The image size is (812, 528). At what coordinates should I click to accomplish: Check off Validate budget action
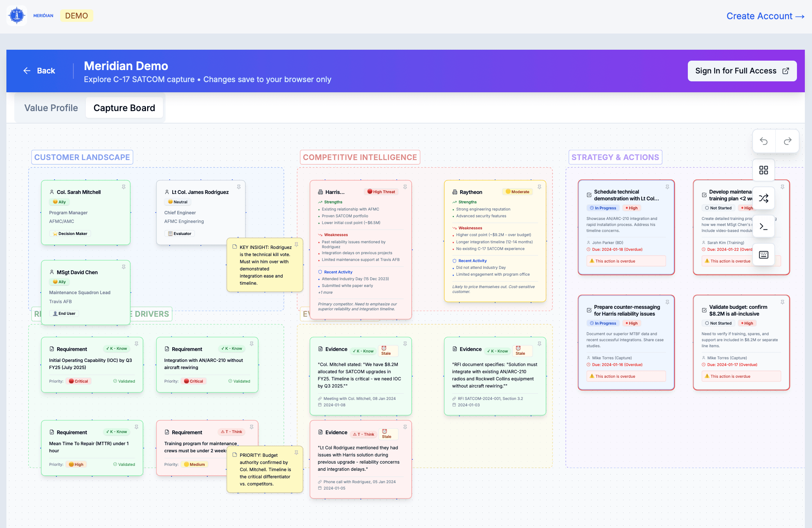point(704,310)
